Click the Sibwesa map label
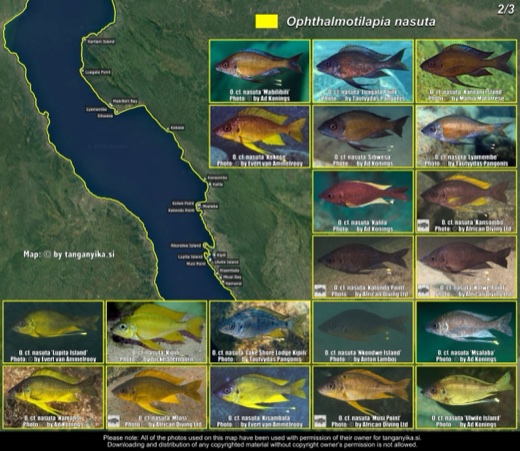 [105, 116]
